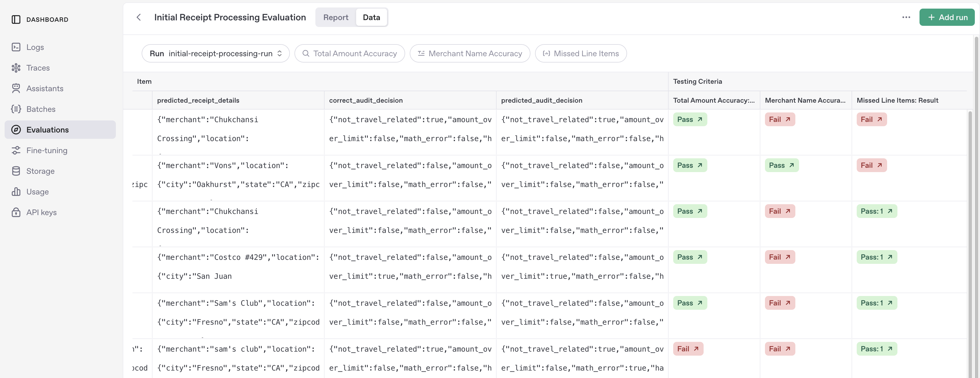Click the back chevron beside the evaluation title
The width and height of the screenshot is (980, 378).
point(138,17)
